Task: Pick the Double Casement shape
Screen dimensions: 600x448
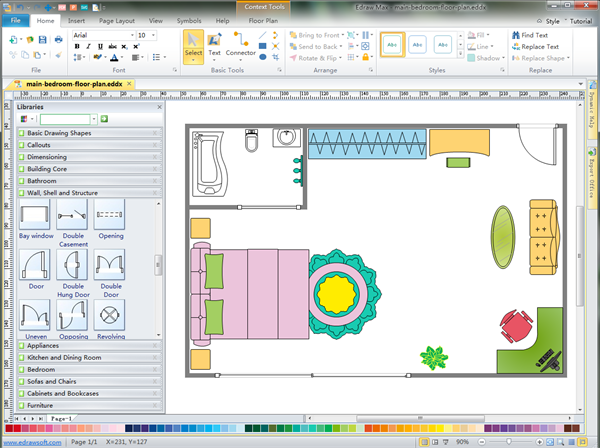Action: (x=72, y=214)
